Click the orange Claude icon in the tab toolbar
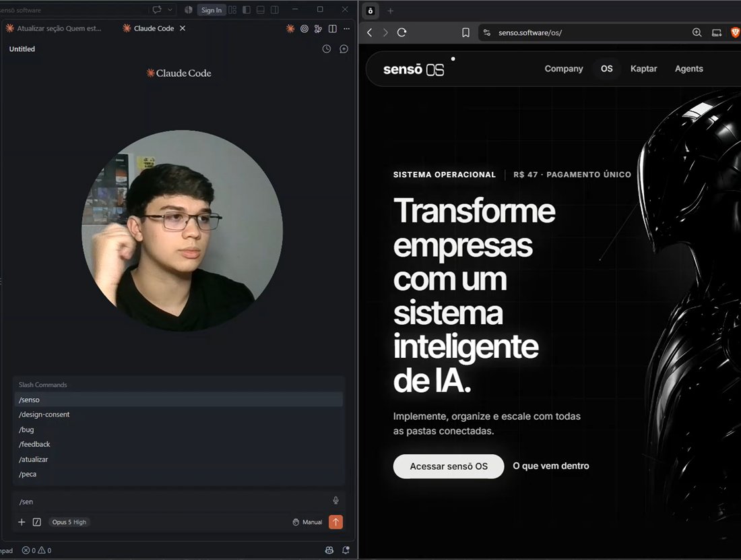741x560 pixels. (x=290, y=29)
